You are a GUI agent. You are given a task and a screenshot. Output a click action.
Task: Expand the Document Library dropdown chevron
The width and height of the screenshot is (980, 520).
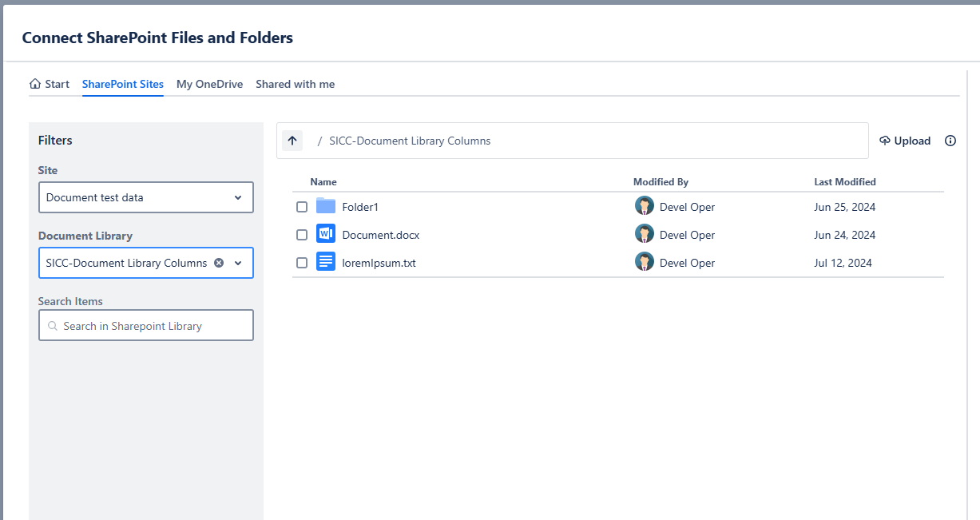click(x=238, y=263)
